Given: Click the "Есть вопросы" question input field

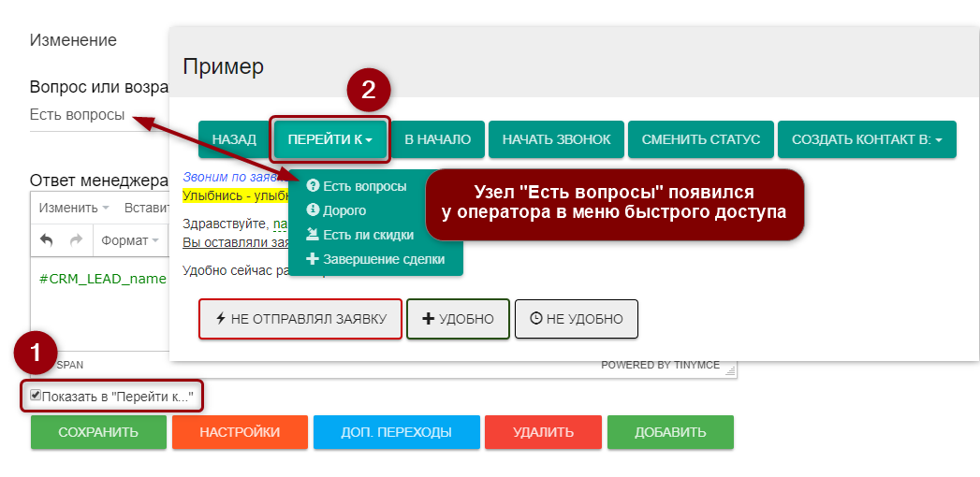Looking at the screenshot, I should click(x=78, y=115).
